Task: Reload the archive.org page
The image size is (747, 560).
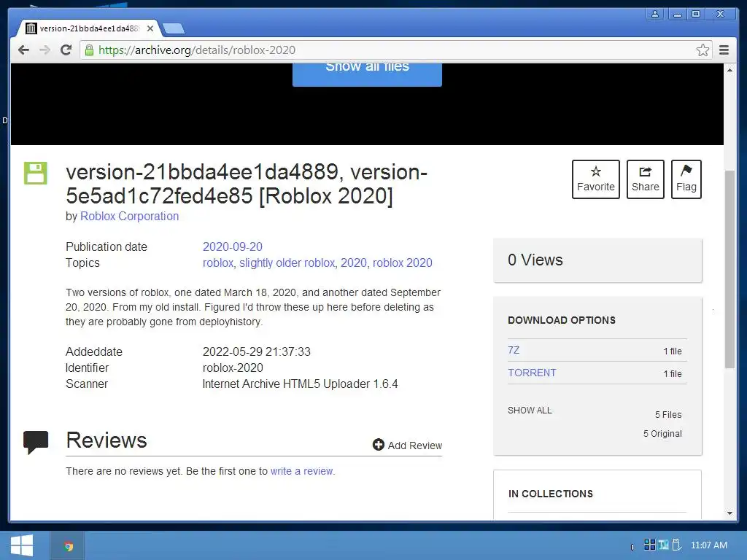Action: point(66,50)
